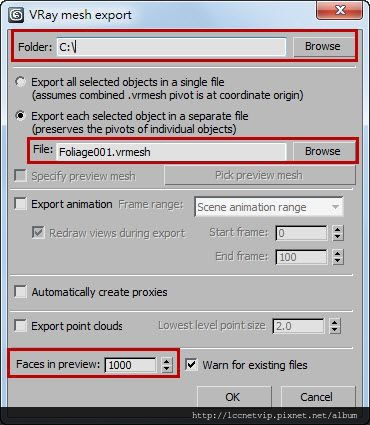
Task: Select export all objects in single file
Action: tap(21, 82)
